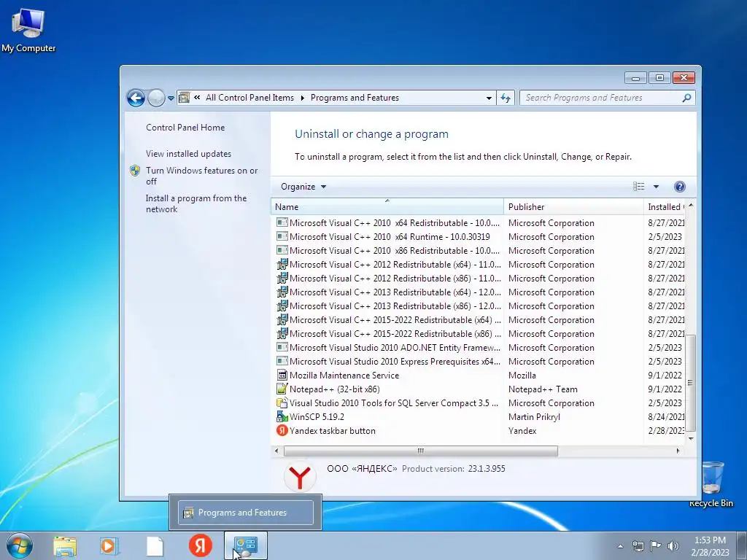Select the Yandex taskbar button row icon

[282, 430]
